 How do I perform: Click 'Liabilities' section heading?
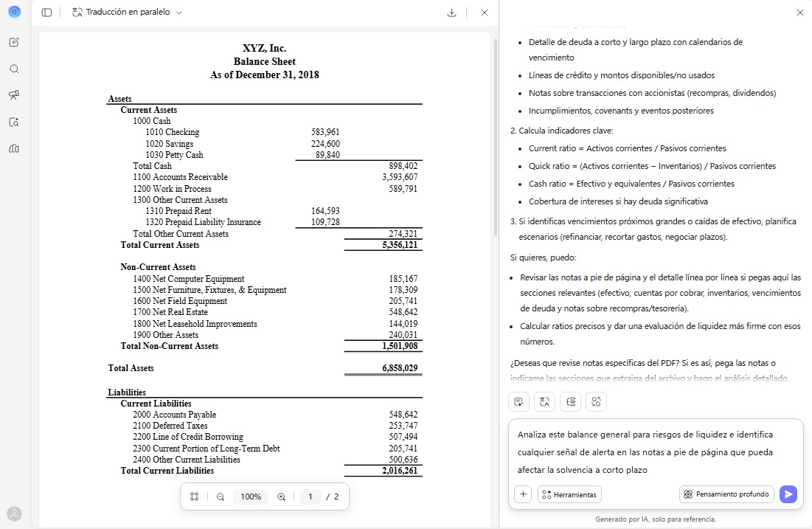point(127,393)
